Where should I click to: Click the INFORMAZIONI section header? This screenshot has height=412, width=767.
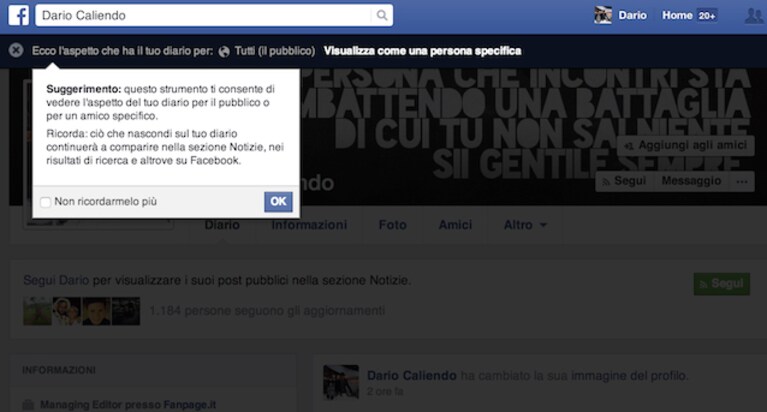tap(59, 370)
